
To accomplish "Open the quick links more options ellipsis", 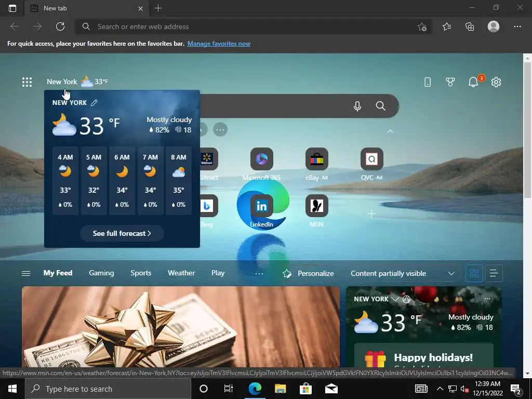I will tap(220, 129).
